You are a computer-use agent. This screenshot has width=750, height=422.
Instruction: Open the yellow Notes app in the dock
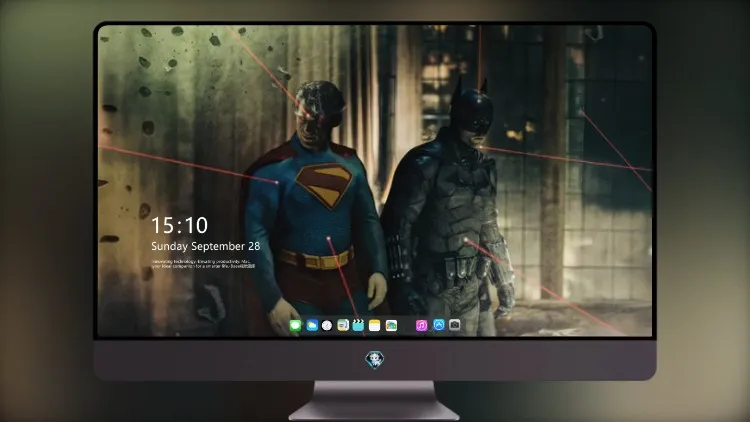(375, 325)
